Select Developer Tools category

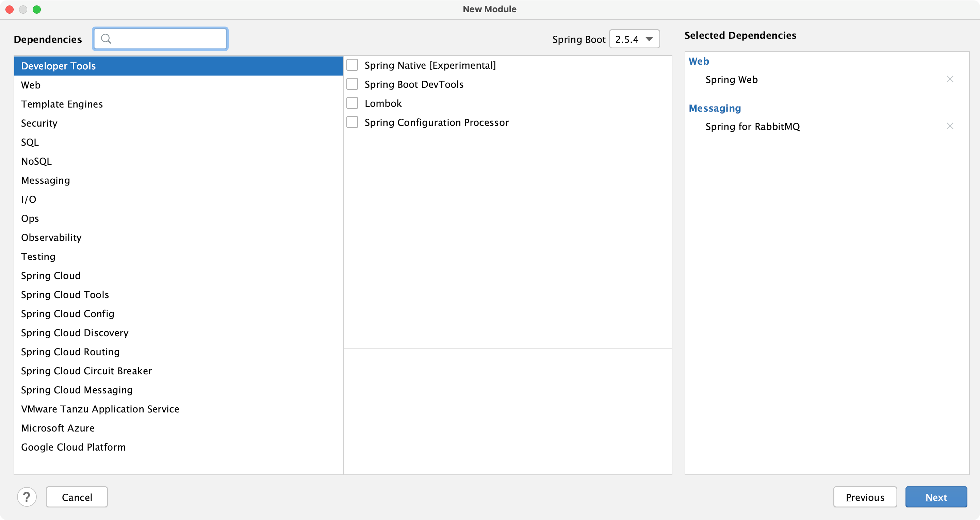pos(178,66)
